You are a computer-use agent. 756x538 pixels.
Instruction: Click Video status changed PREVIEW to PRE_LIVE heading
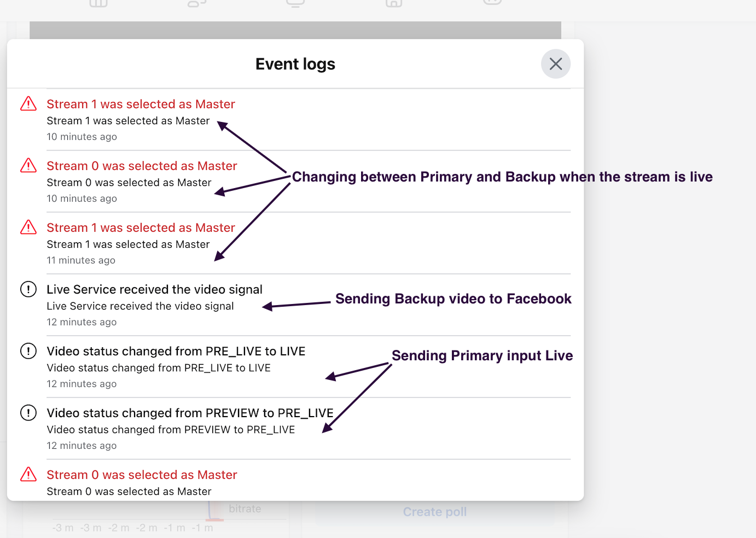190,413
